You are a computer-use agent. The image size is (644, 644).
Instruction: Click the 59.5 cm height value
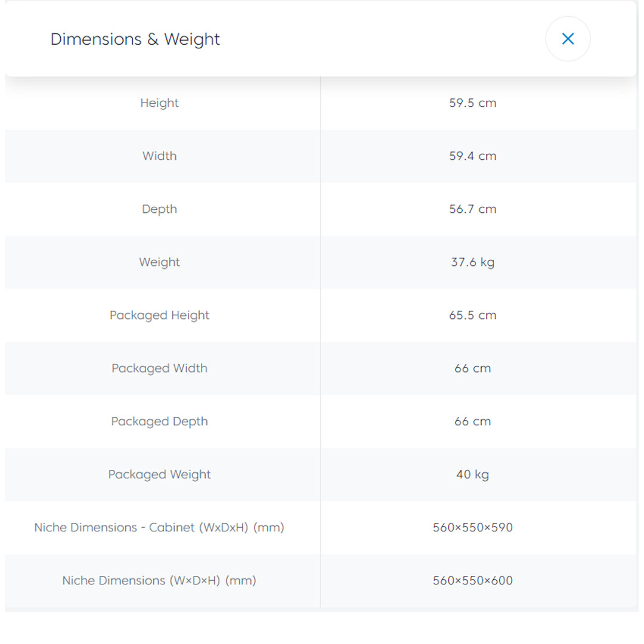(472, 103)
